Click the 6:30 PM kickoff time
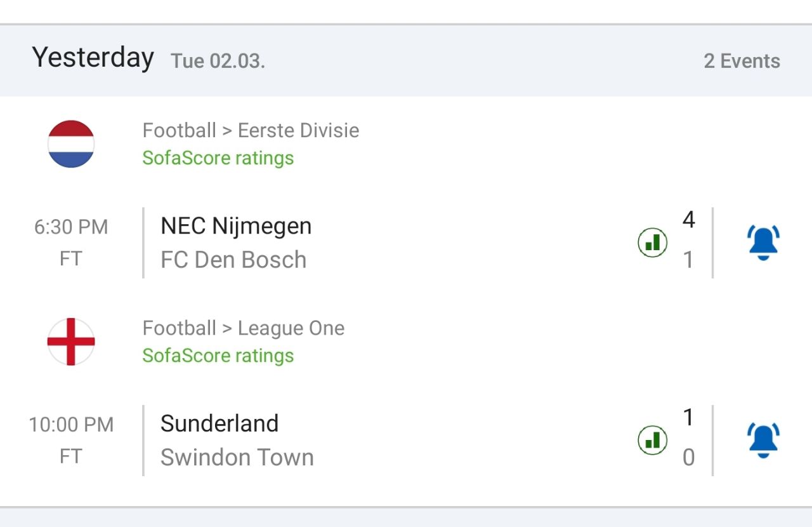The height and width of the screenshot is (527, 812). click(71, 227)
